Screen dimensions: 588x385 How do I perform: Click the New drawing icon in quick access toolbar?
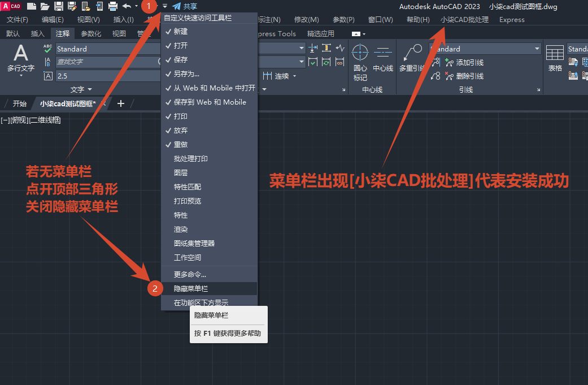point(32,6)
